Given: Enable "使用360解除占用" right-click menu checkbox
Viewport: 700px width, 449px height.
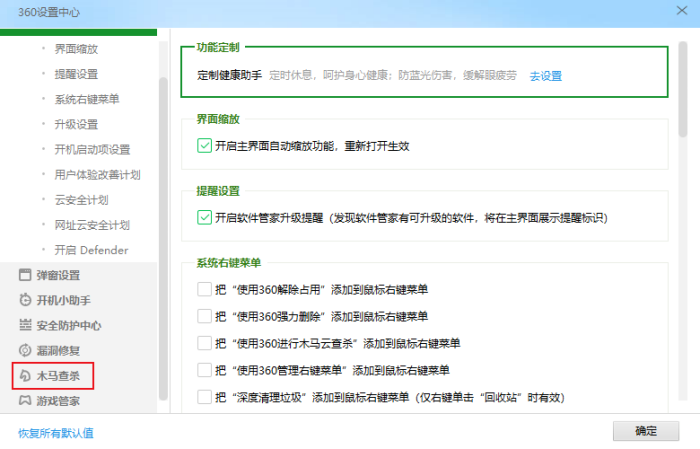Looking at the screenshot, I should tap(205, 289).
